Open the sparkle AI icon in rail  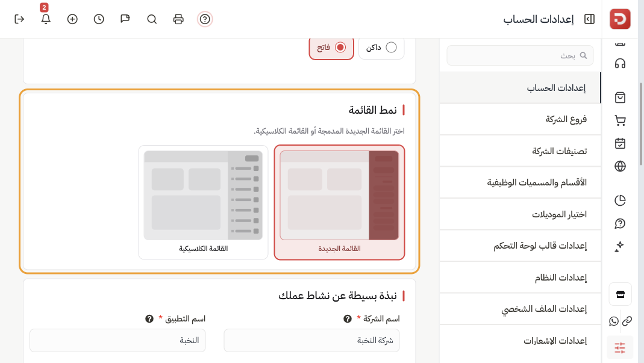(x=619, y=247)
